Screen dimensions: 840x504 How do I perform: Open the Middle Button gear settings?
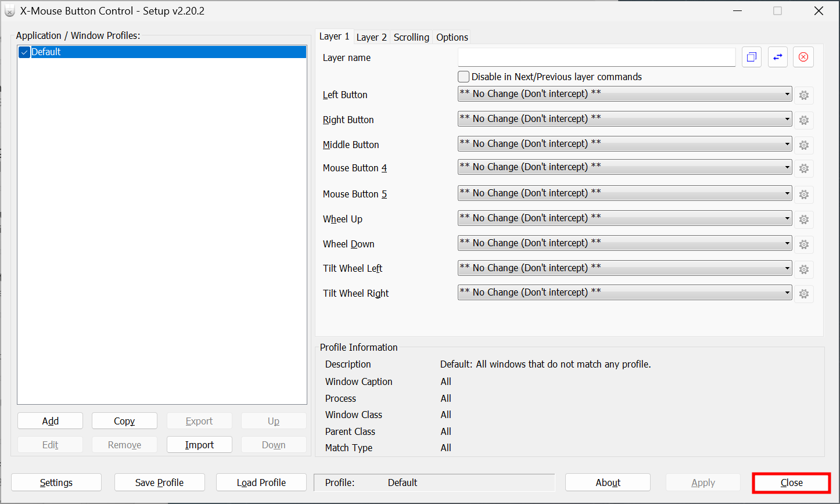[804, 145]
